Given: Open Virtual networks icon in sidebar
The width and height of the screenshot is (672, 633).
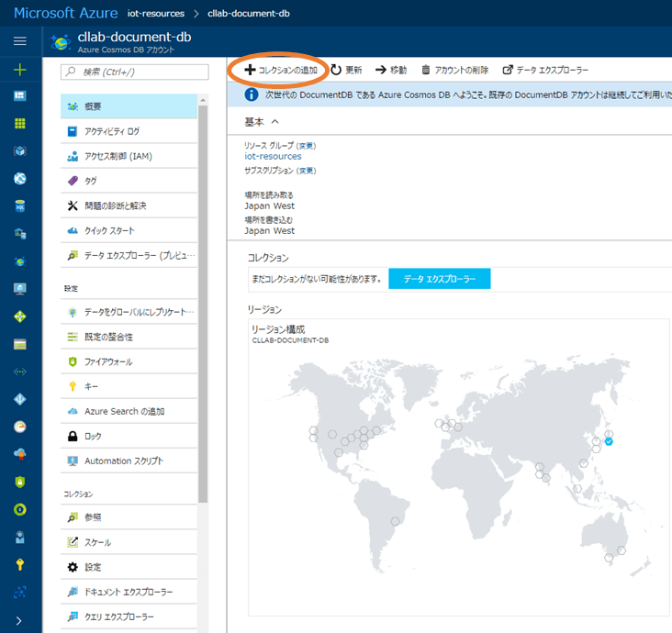Looking at the screenshot, I should (x=19, y=372).
